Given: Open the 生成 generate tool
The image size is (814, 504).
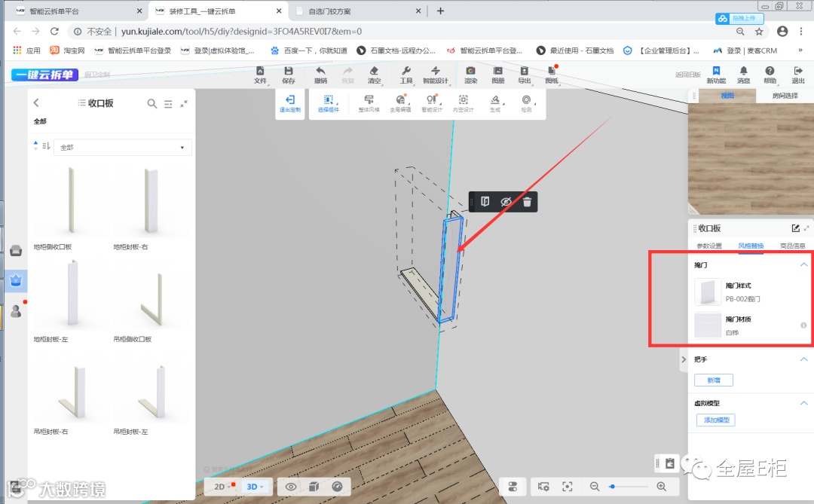Looking at the screenshot, I should point(495,103).
